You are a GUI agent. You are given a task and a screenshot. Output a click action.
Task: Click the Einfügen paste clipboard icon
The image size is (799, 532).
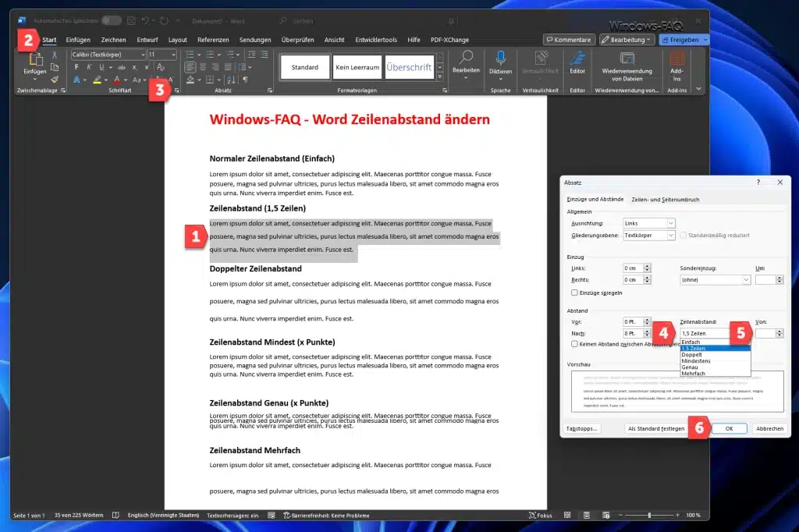coord(35,60)
